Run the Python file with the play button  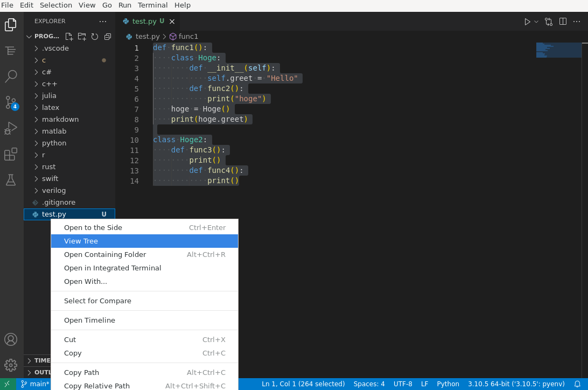[527, 22]
